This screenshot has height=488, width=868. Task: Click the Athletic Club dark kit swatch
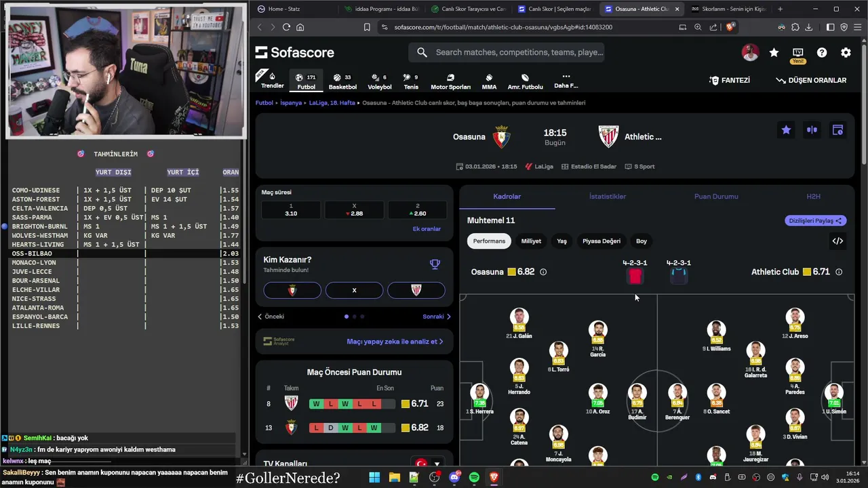pyautogui.click(x=679, y=276)
